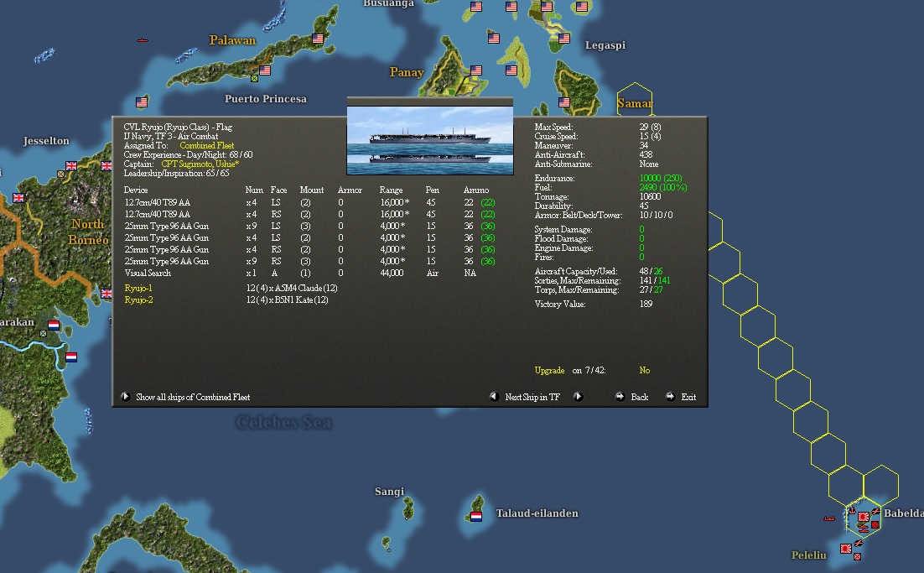Click the green base marker at Puerto Princesa
This screenshot has width=924, height=573.
(254, 78)
